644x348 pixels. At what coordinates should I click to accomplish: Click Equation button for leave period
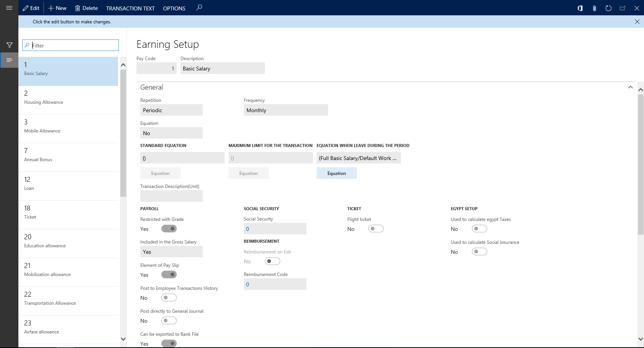337,173
